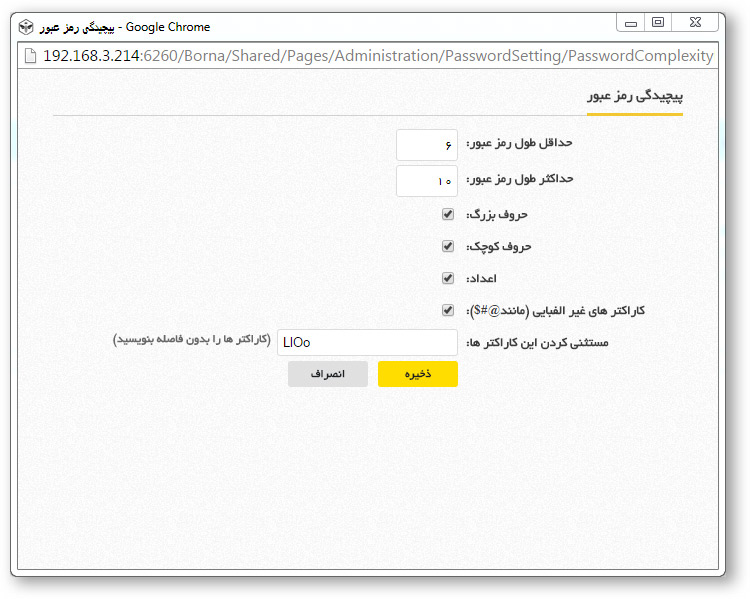750x599 pixels.
Task: Click the مستثنی کردن این کاراکتر ها label
Action: [537, 343]
